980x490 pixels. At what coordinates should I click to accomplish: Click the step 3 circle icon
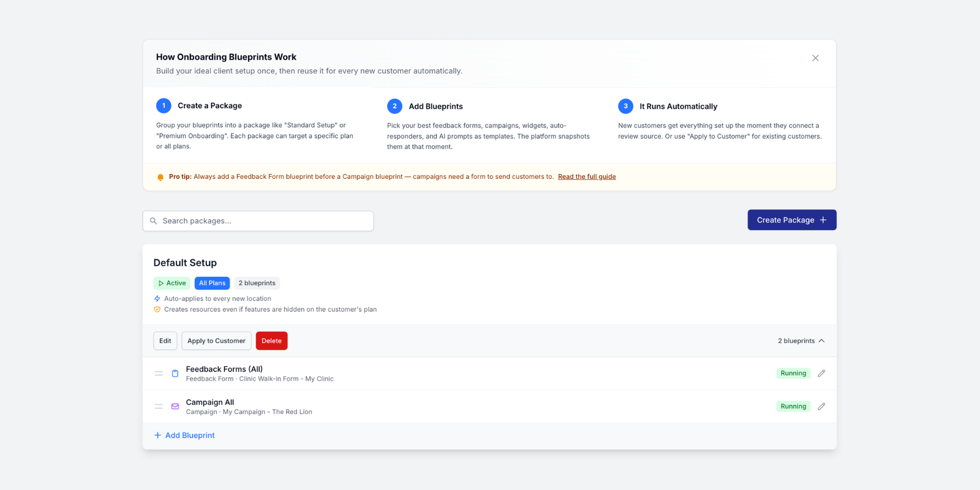coord(625,106)
